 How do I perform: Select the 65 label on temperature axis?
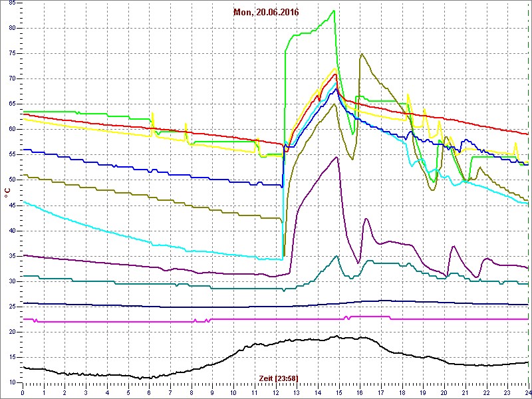point(12,104)
